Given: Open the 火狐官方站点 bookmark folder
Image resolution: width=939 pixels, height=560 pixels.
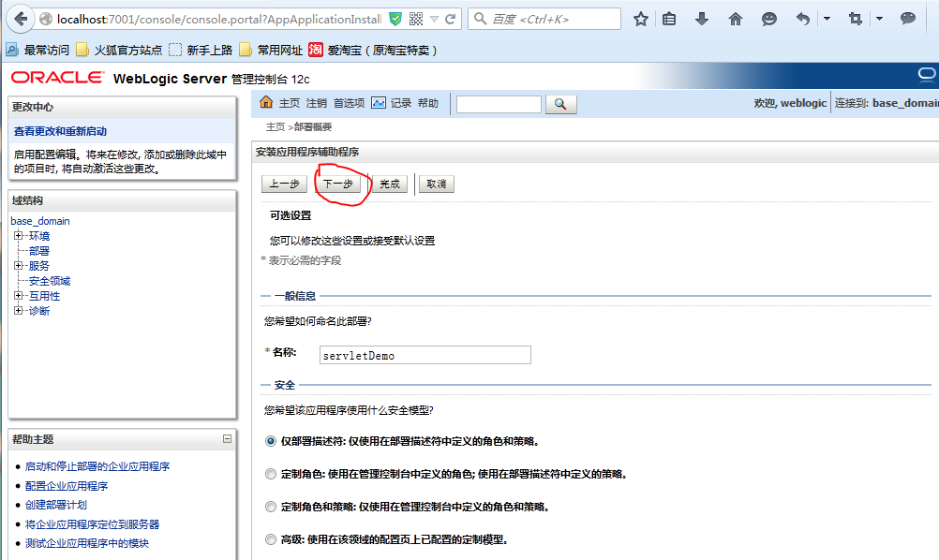Looking at the screenshot, I should 120,51.
